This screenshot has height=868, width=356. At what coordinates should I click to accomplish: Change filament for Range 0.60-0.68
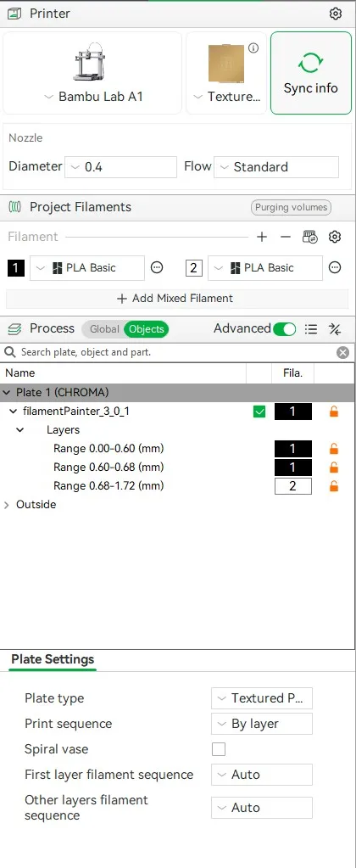pyautogui.click(x=293, y=468)
